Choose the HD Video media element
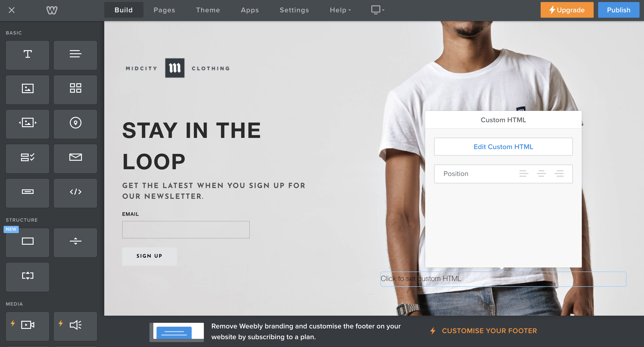Viewport: 644px width, 347px height. [28, 326]
